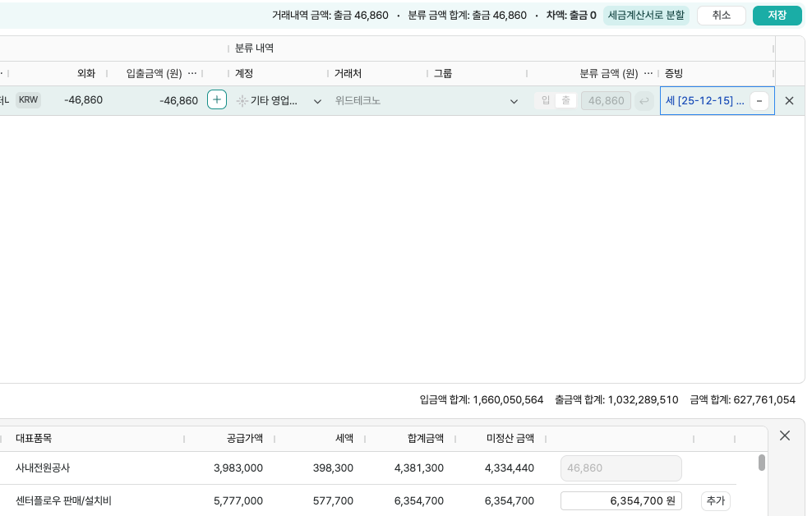Toggle the 입 (deposit) option
The height and width of the screenshot is (516, 812).
point(546,100)
